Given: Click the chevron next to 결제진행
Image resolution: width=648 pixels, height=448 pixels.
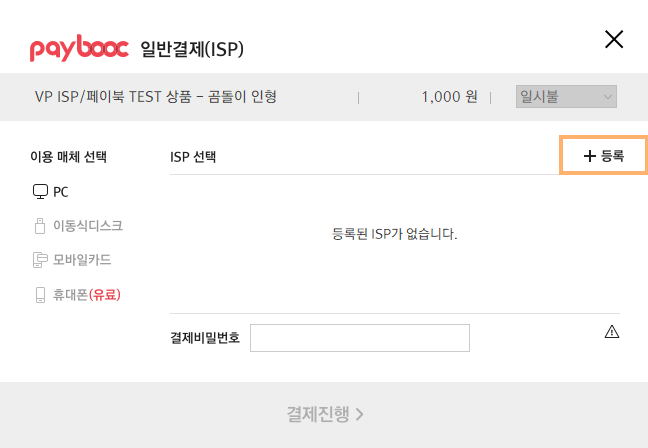Looking at the screenshot, I should click(x=360, y=414).
